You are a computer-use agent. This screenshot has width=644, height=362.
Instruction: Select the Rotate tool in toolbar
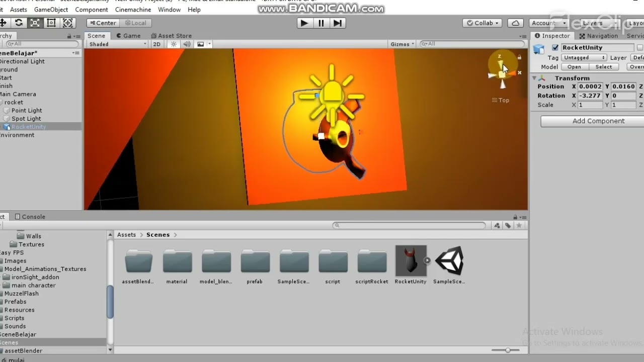pos(19,23)
